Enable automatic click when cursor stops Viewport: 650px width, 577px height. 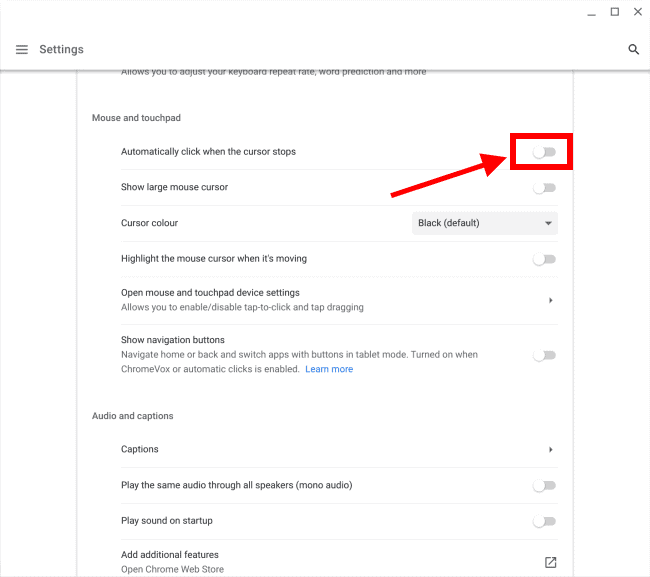(x=544, y=152)
